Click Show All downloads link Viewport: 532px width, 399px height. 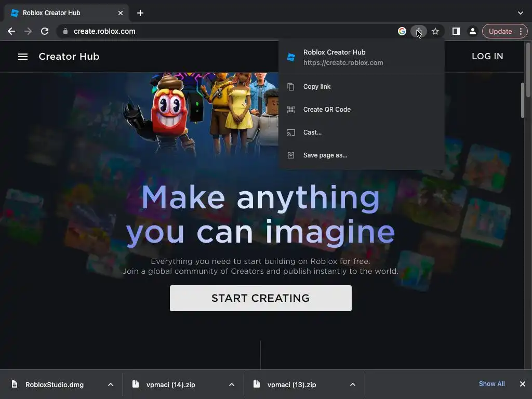pyautogui.click(x=491, y=384)
